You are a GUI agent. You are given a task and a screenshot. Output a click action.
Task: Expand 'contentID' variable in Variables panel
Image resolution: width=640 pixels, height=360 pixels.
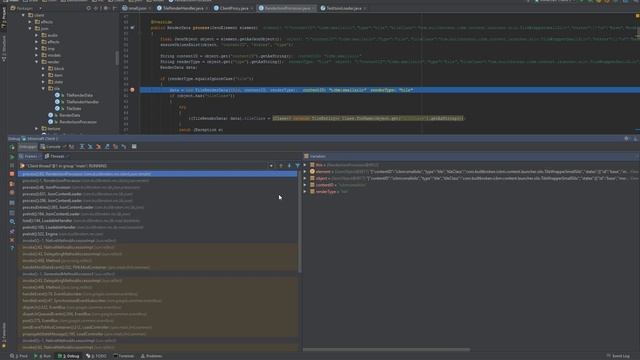pos(305,185)
